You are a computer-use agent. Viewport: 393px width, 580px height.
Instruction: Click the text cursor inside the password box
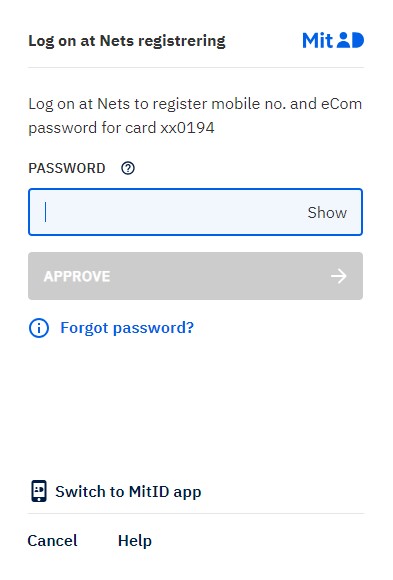tap(46, 212)
